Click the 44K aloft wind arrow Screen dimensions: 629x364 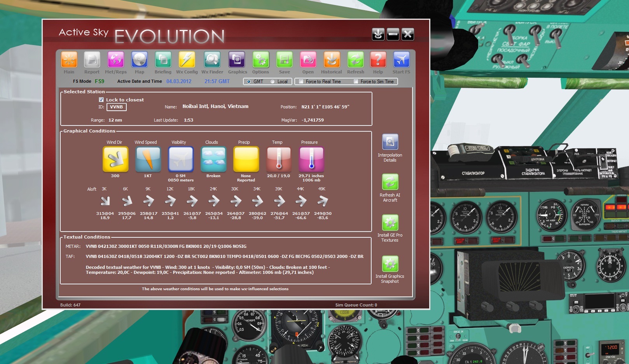click(301, 201)
